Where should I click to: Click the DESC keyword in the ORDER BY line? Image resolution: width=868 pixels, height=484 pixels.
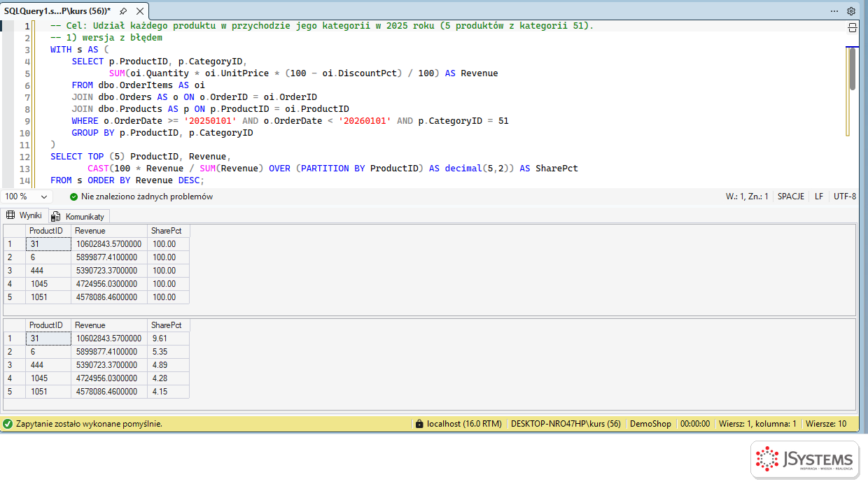click(x=189, y=180)
